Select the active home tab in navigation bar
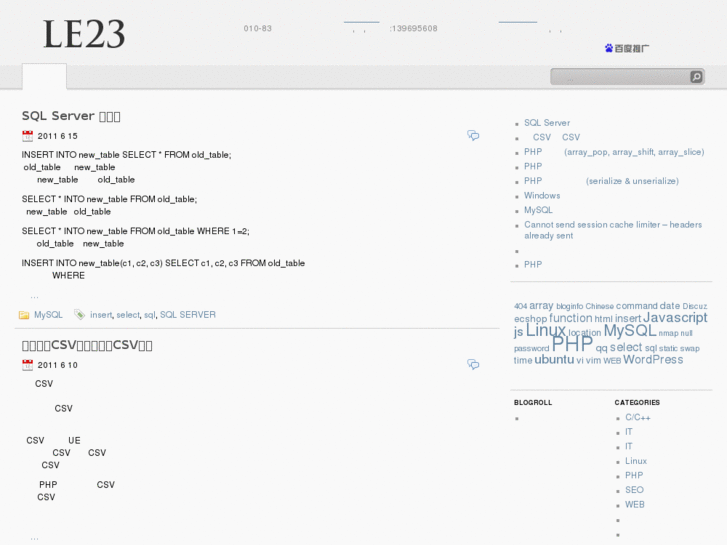The height and width of the screenshot is (545, 727). tap(45, 76)
